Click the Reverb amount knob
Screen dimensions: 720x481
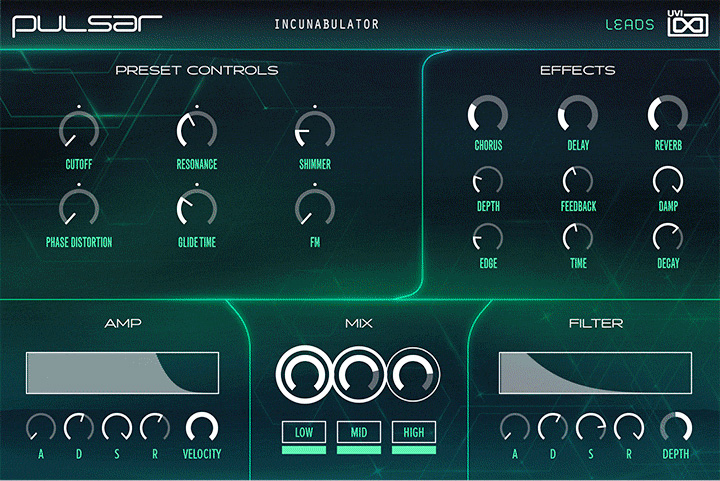coord(668,114)
